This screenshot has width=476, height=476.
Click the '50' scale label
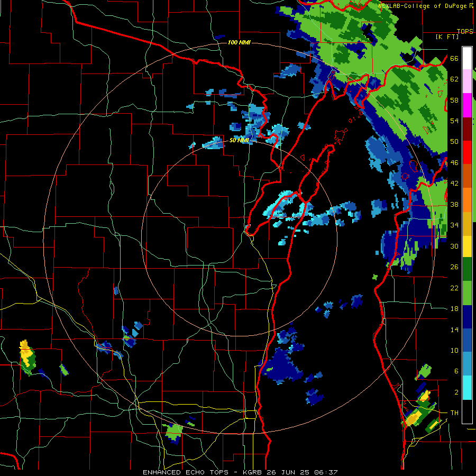(x=454, y=141)
